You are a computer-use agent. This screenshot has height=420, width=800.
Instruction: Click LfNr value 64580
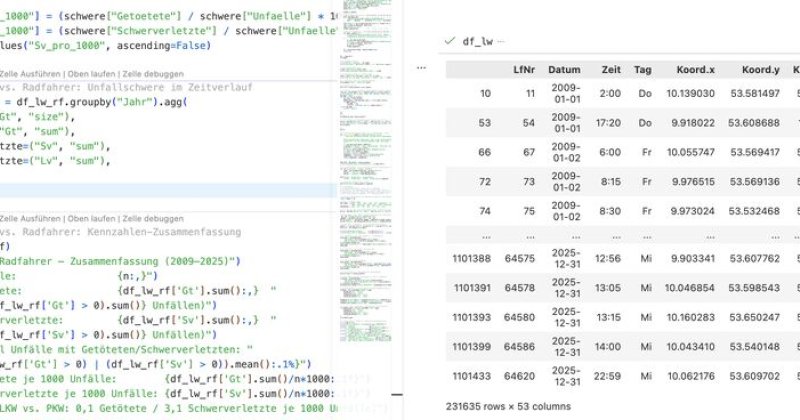(519, 317)
